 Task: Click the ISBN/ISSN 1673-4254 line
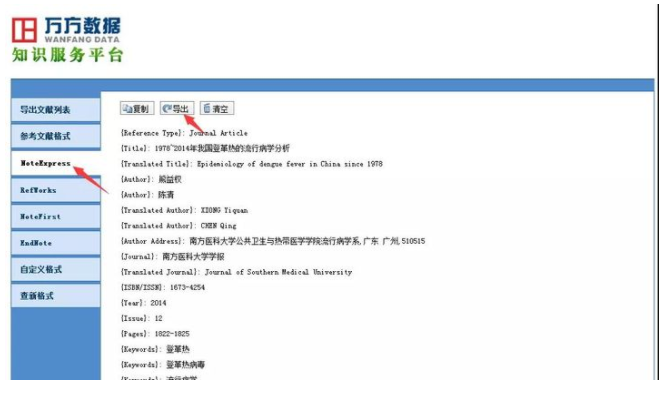(163, 288)
